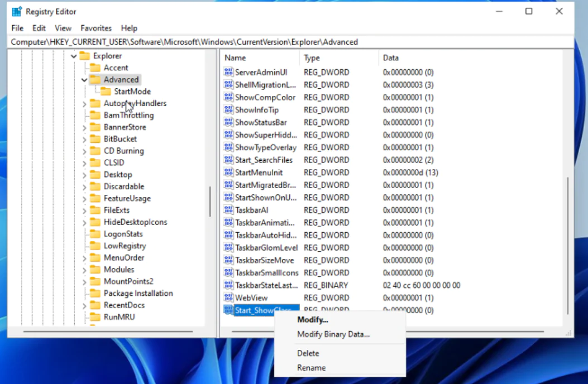Click the TaskbarAI DWORD icon
Screen dimensions: 588x384
tap(229, 210)
